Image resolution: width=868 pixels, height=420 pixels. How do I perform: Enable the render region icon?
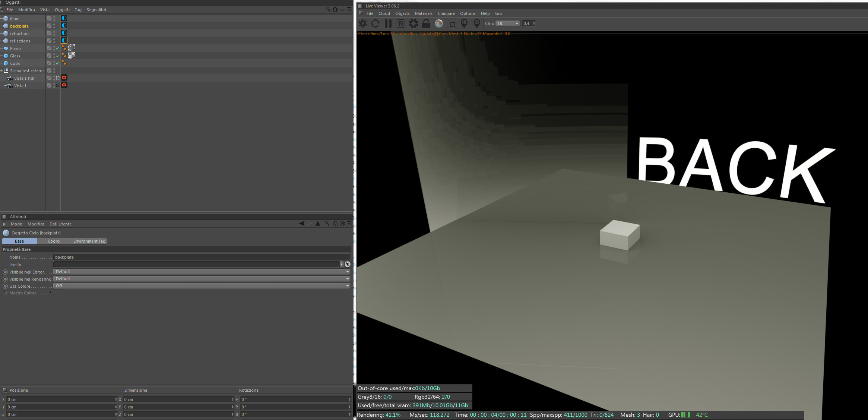(x=452, y=23)
